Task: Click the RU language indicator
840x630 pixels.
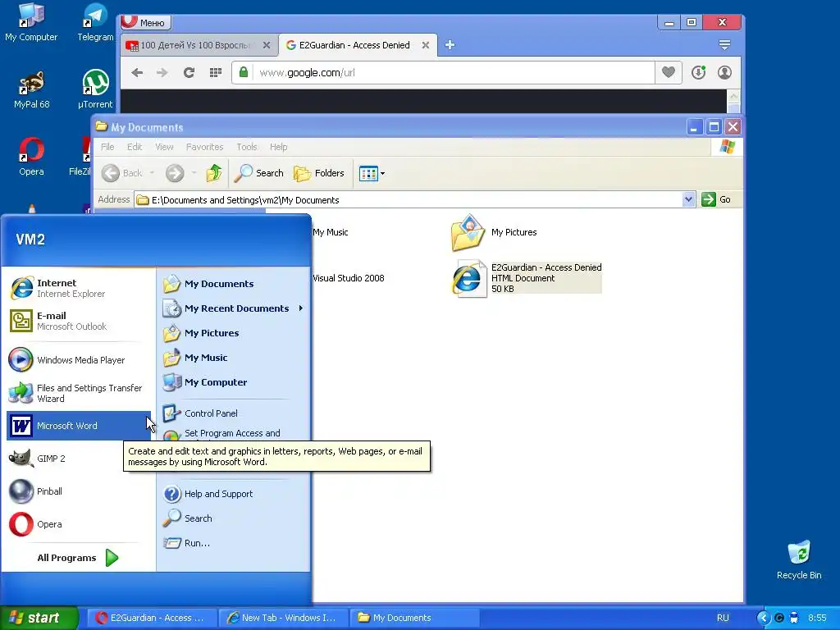Action: pyautogui.click(x=723, y=618)
